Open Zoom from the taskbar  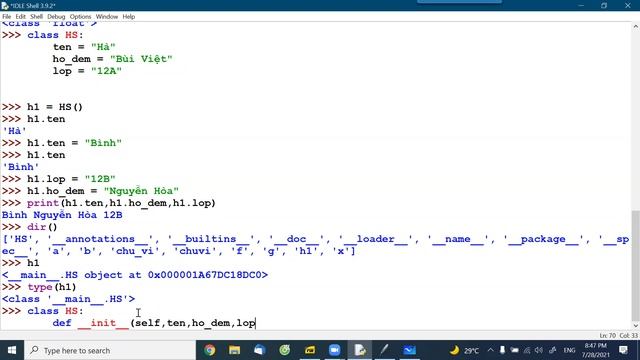pos(335,350)
